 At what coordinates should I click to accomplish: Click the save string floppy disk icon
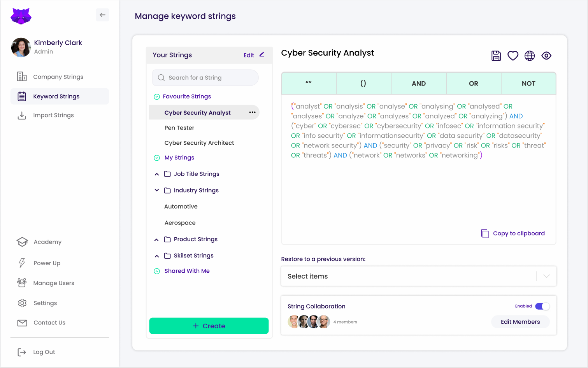[496, 56]
